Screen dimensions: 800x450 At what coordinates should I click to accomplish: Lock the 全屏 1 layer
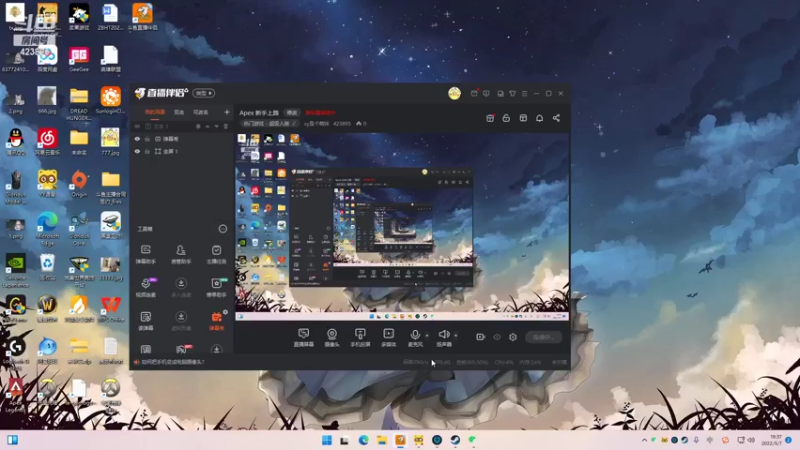[147, 152]
